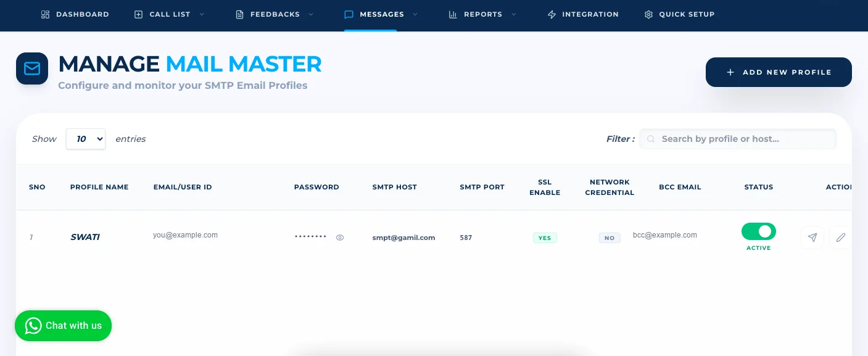Open the Reports menu label

[483, 14]
